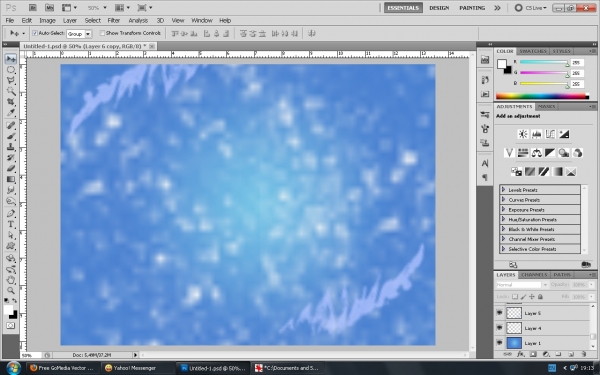Select the Eraser tool
Screen dimensions: 600x375
click(11, 168)
